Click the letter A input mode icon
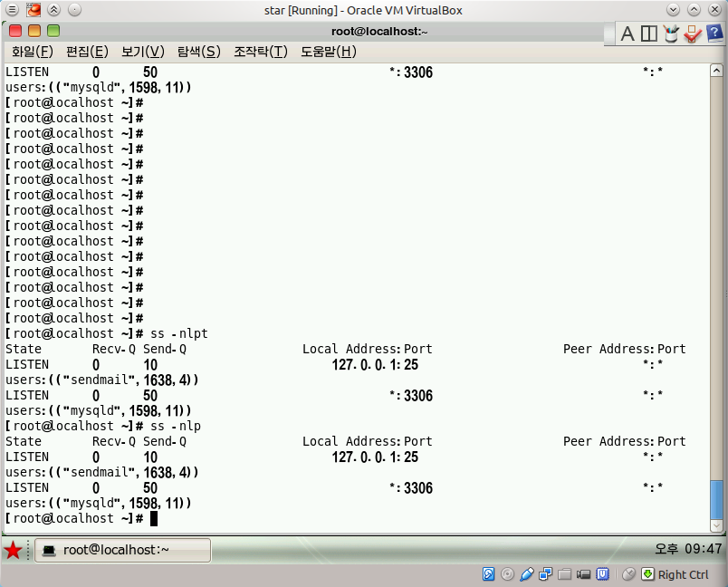Image resolution: width=728 pixels, height=587 pixels. [627, 34]
